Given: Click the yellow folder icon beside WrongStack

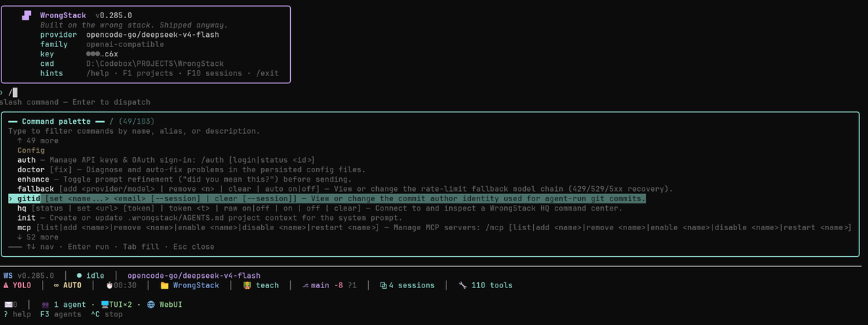Looking at the screenshot, I should click(x=166, y=285).
